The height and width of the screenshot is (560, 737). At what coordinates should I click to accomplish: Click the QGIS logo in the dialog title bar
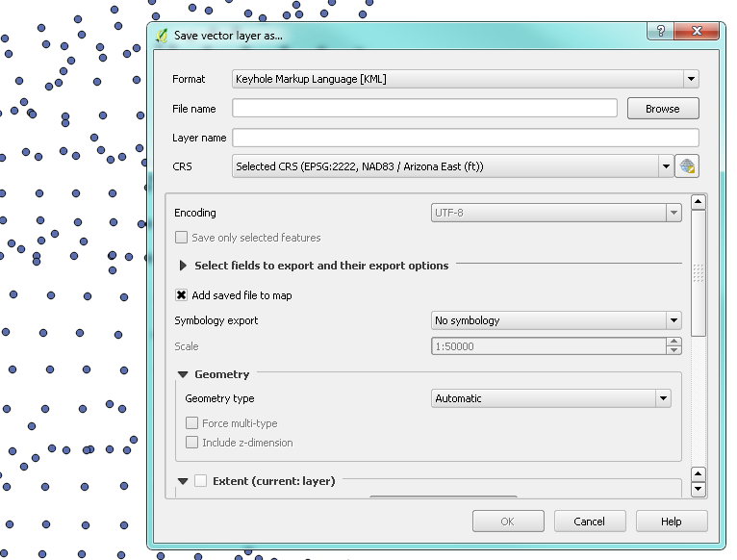click(162, 36)
